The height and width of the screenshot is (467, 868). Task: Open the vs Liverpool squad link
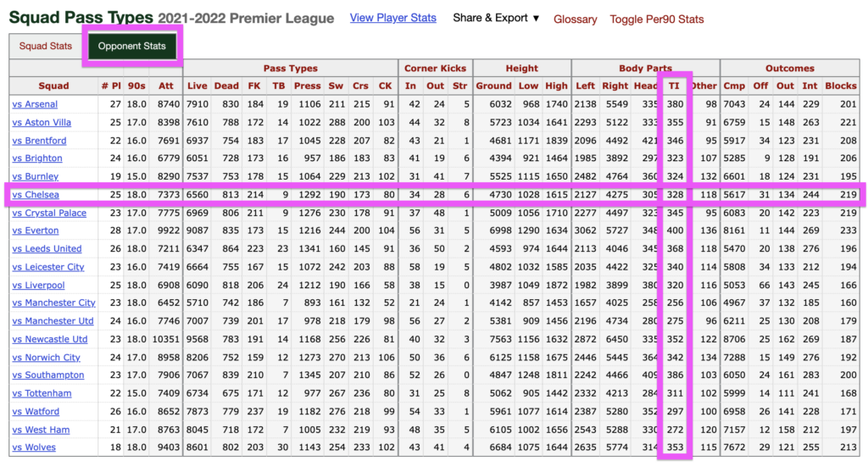point(39,286)
